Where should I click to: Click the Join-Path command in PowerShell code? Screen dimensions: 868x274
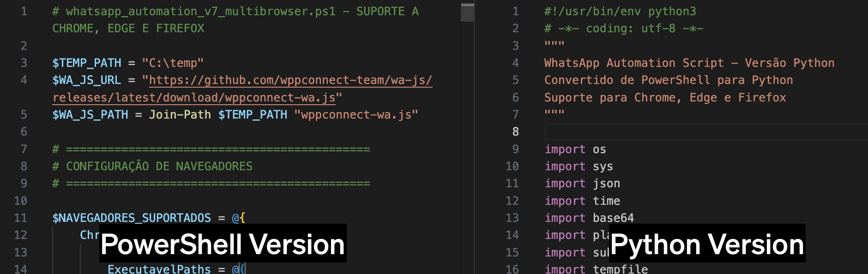pyautogui.click(x=180, y=115)
